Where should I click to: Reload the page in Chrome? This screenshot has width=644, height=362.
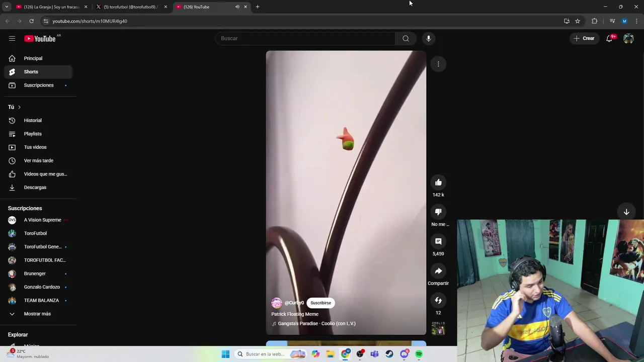pyautogui.click(x=31, y=21)
